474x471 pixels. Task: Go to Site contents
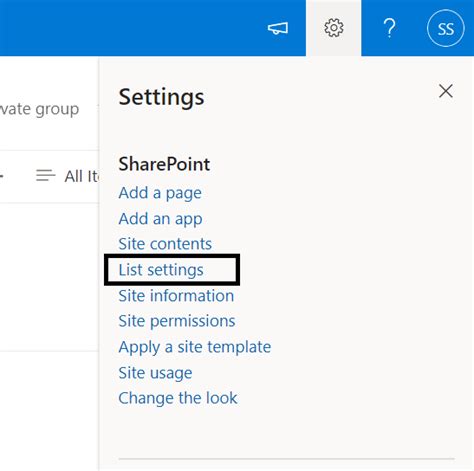pos(165,244)
